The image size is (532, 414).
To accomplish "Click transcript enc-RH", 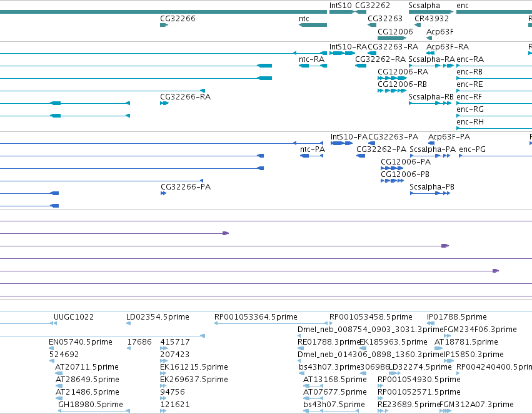I will [x=470, y=122].
